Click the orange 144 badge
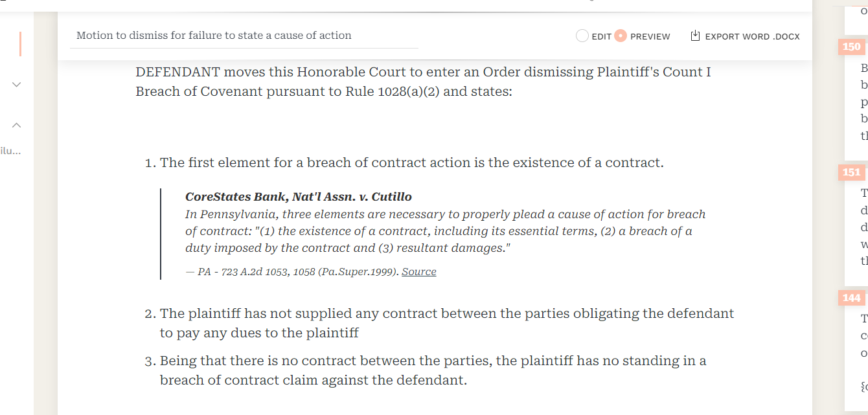Image resolution: width=868 pixels, height=415 pixels. 851,298
